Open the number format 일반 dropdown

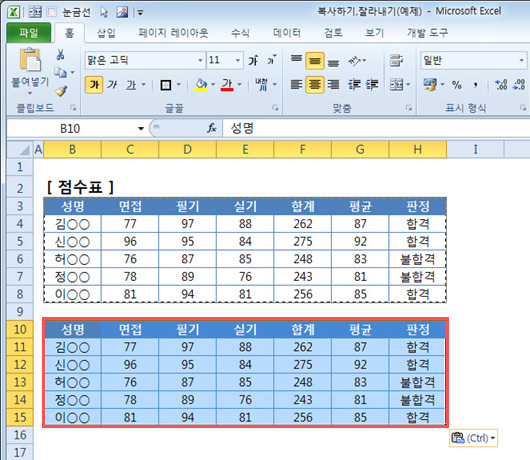521,60
